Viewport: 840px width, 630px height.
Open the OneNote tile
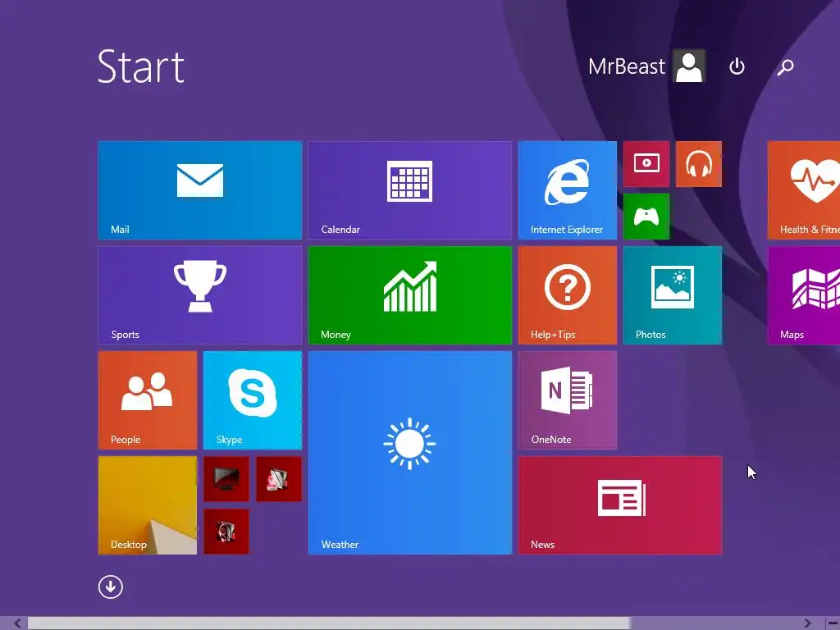(568, 400)
